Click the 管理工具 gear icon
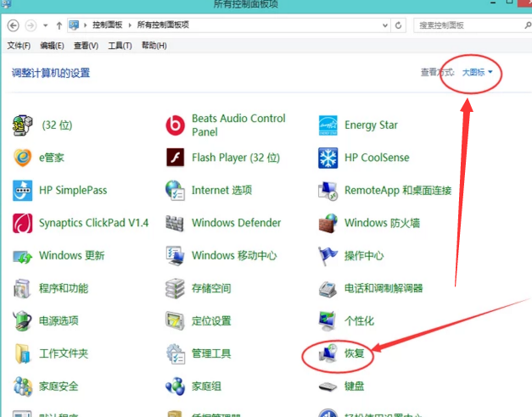532x417 pixels. point(176,353)
